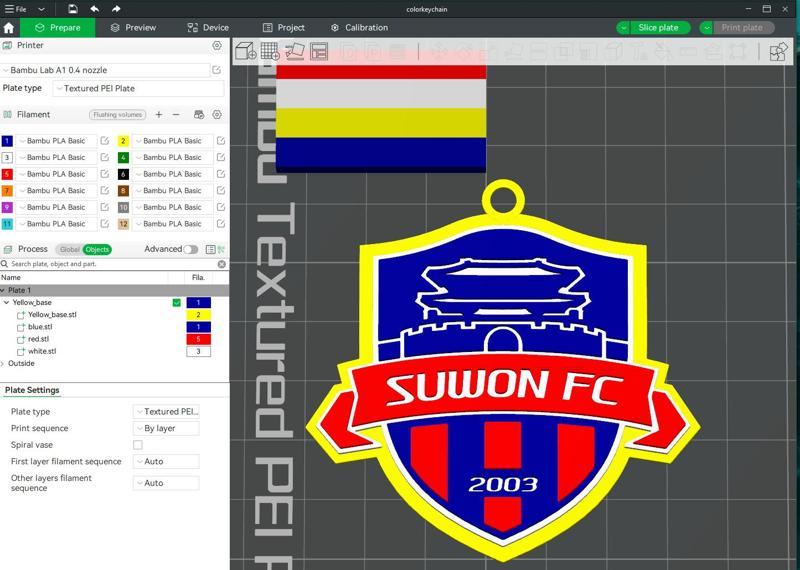Add a filament with plus icon

(159, 115)
